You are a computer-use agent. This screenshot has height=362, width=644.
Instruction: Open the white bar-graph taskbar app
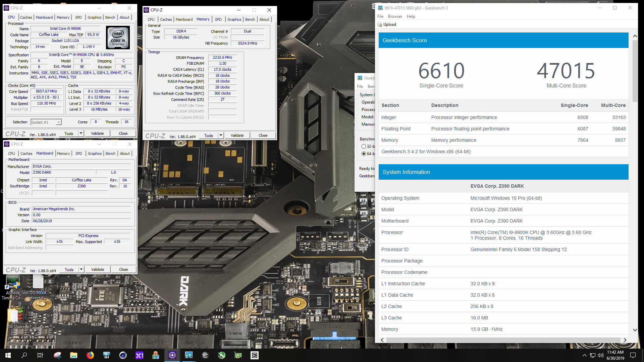[107, 355]
